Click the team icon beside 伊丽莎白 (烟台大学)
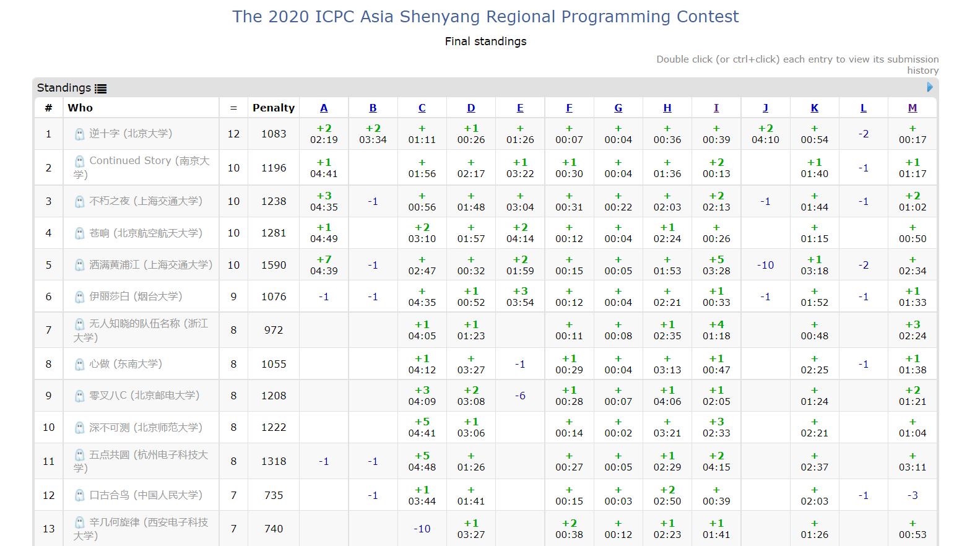The width and height of the screenshot is (980, 546). tap(79, 297)
